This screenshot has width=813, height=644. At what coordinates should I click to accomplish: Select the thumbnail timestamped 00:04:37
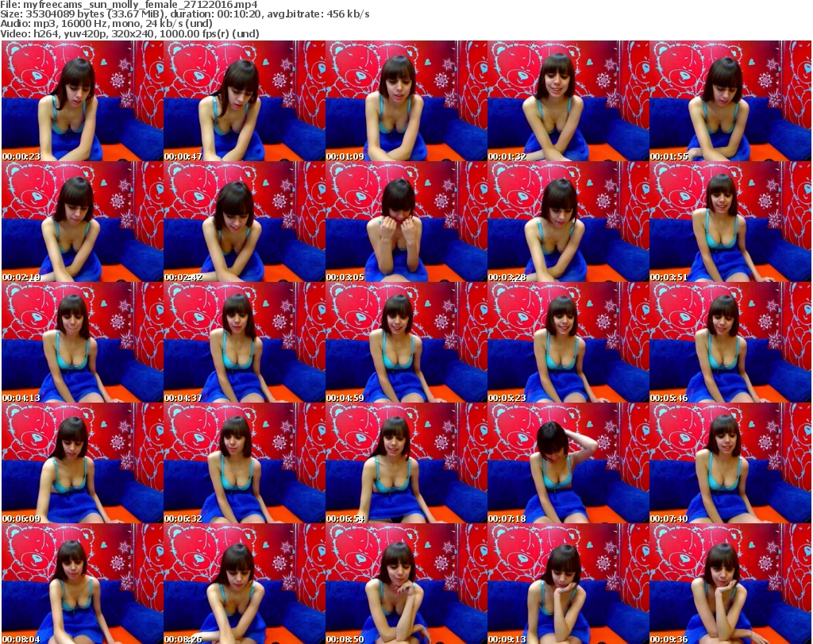(245, 342)
